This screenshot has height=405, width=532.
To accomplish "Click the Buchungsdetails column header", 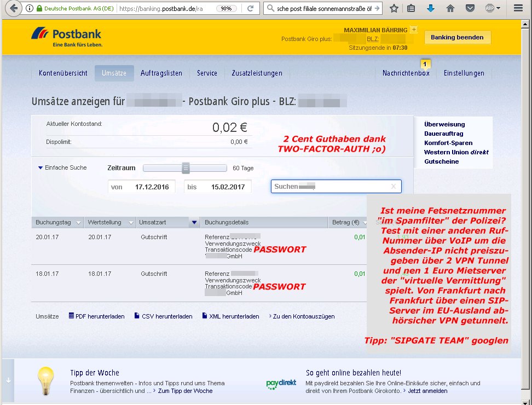I will click(264, 223).
